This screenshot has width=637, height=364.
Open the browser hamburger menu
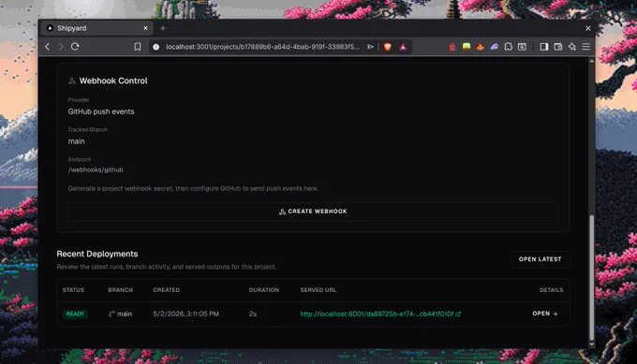pyautogui.click(x=585, y=47)
